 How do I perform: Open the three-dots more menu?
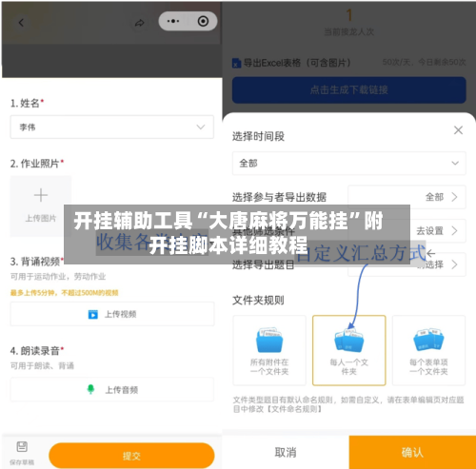coord(173,21)
